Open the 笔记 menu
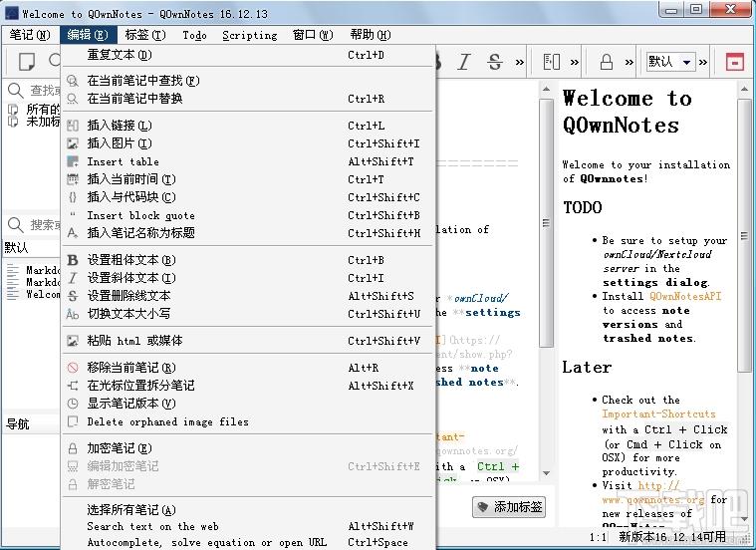The height and width of the screenshot is (550, 756). (x=30, y=35)
